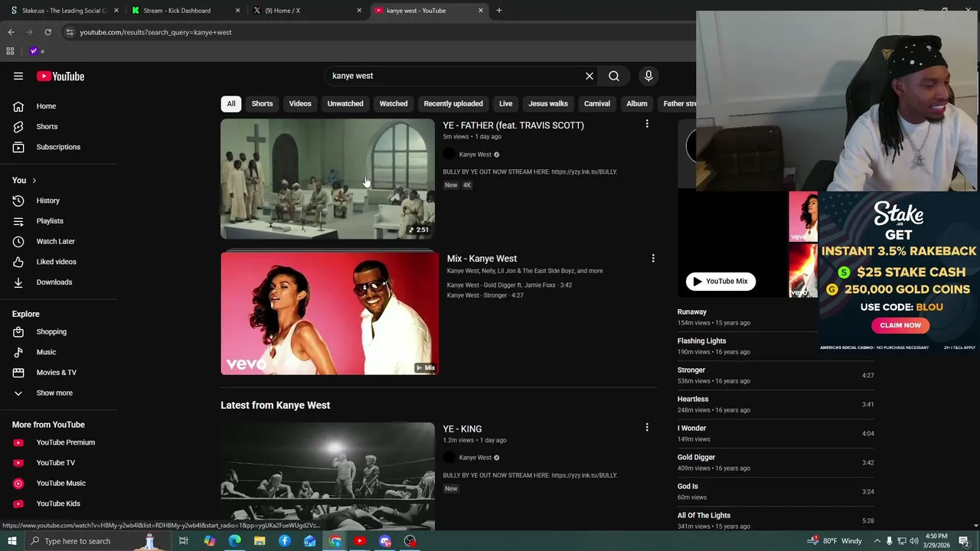Screen dimensions: 980x551
Task: Click the YE - KING video title
Action: click(x=462, y=429)
